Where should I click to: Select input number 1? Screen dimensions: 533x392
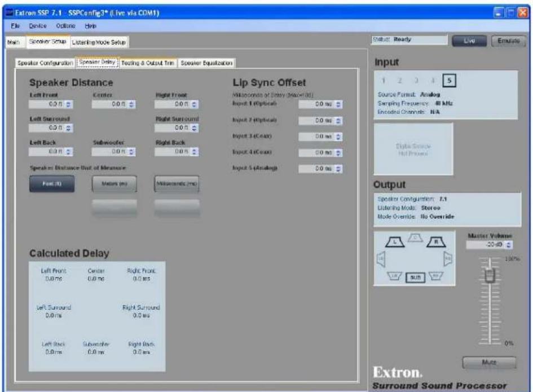click(383, 81)
